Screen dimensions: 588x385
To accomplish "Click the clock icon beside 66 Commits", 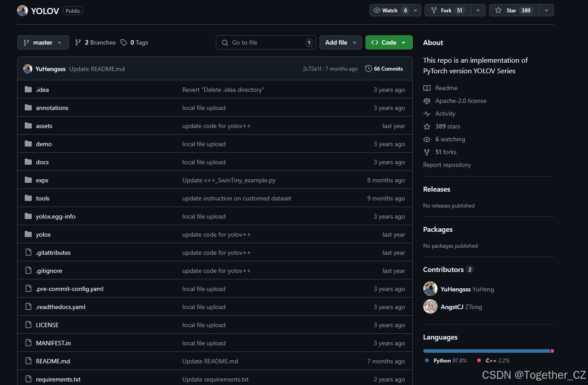I will [369, 68].
